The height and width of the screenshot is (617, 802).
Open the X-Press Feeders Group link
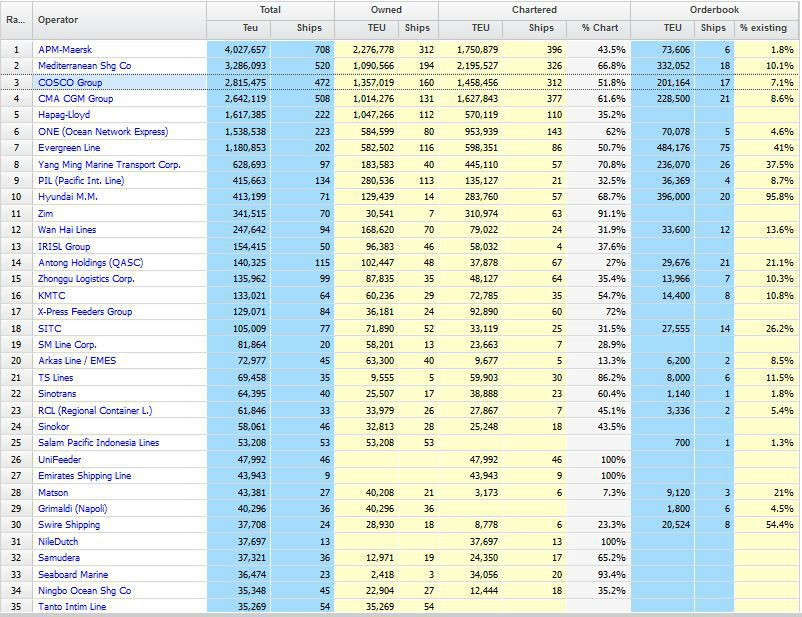click(x=85, y=312)
